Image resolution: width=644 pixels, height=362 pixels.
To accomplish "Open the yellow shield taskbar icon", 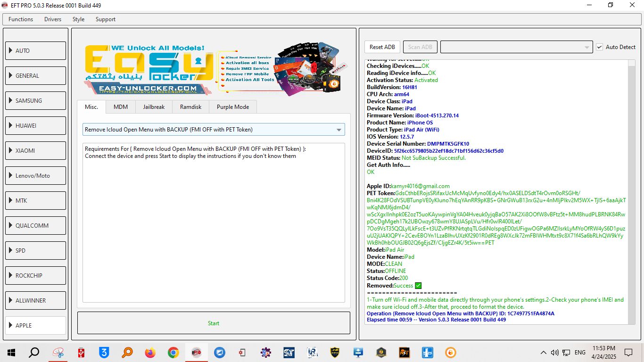I will click(x=335, y=352).
